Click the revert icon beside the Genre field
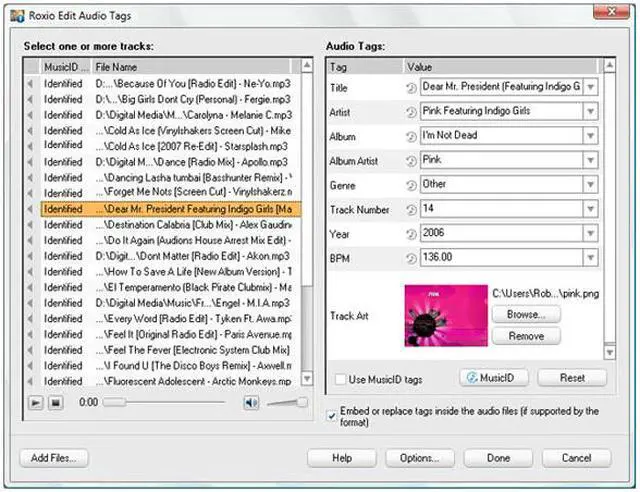 click(411, 184)
